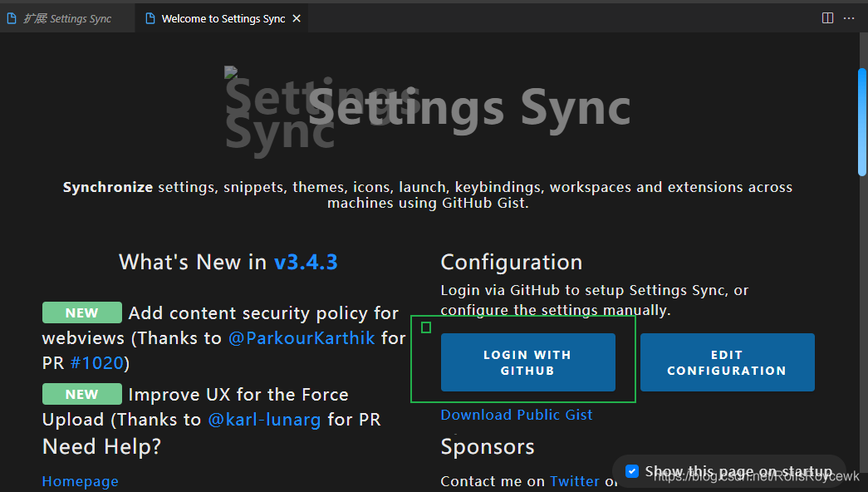This screenshot has height=492, width=868.
Task: Click the Need Help? heading
Action: point(102,446)
